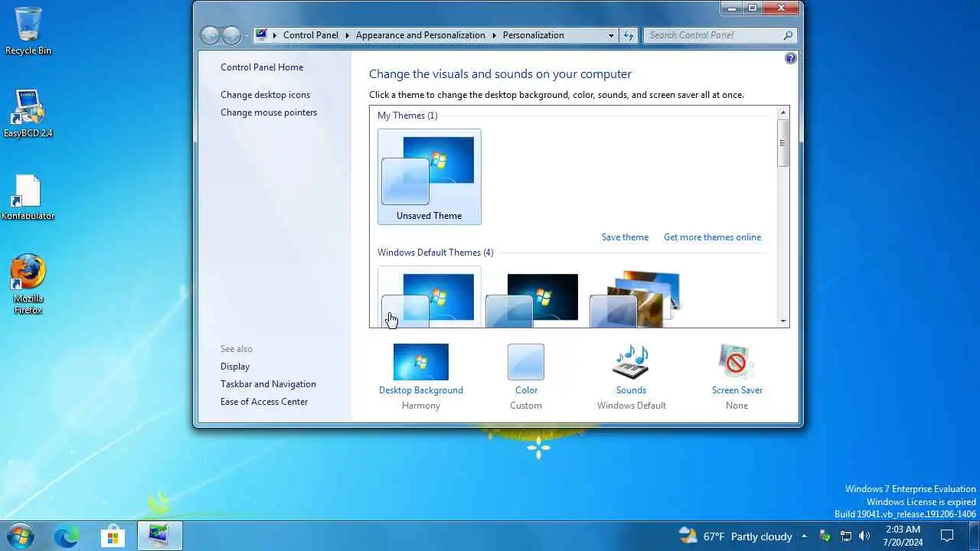Go to Control Panel Home
Screen dimensions: 980x551
point(262,67)
